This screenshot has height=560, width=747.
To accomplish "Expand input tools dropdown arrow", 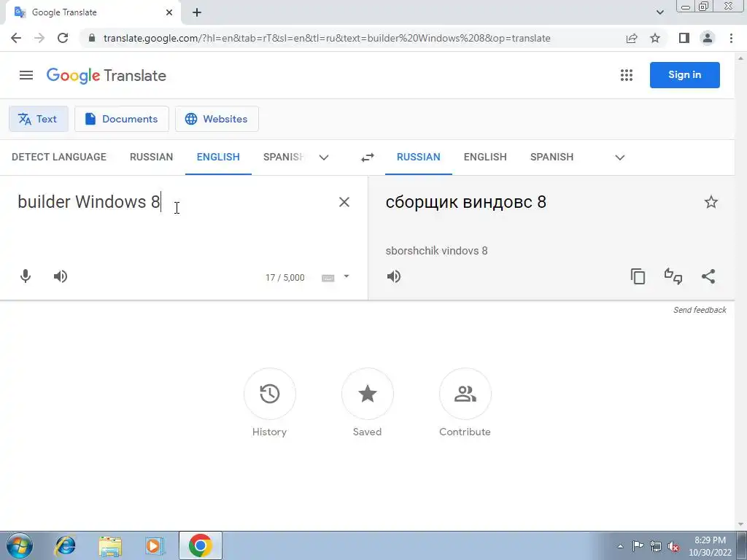I will tap(347, 276).
